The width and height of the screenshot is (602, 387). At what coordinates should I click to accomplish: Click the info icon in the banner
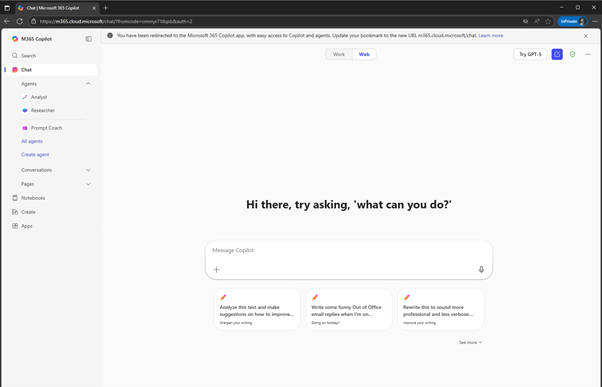110,36
